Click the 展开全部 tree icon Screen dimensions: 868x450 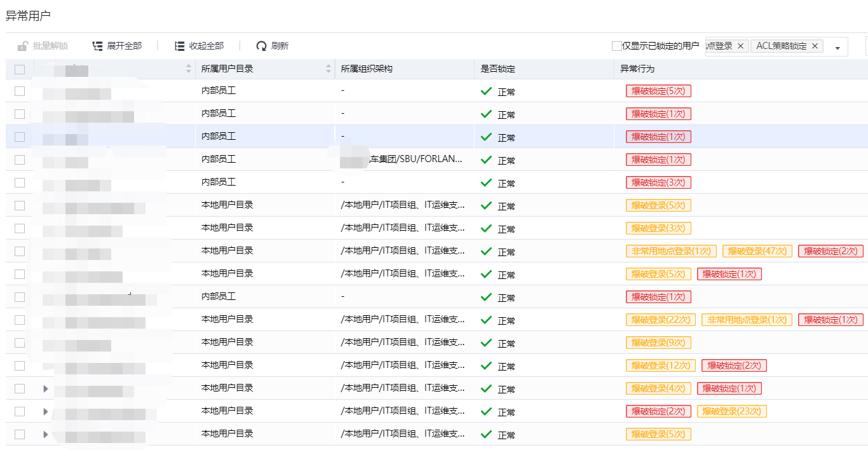(97, 46)
